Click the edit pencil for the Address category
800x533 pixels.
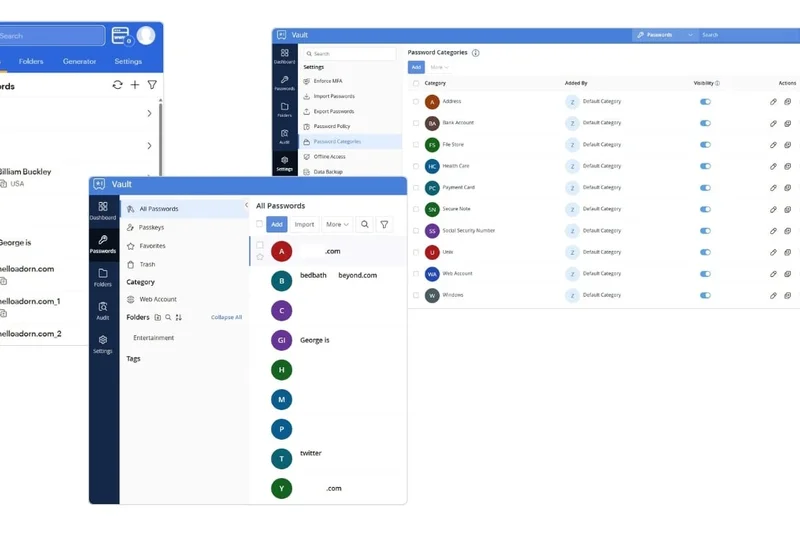(x=773, y=101)
